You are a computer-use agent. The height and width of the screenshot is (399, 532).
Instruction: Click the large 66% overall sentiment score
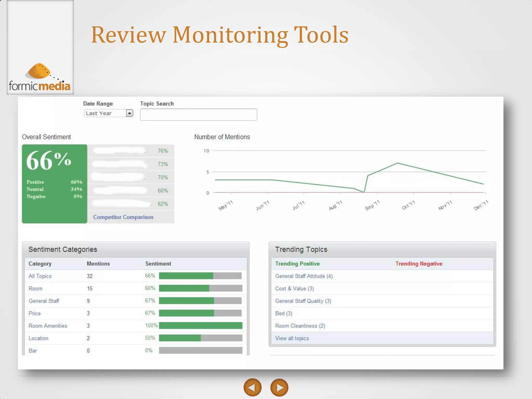pos(49,160)
